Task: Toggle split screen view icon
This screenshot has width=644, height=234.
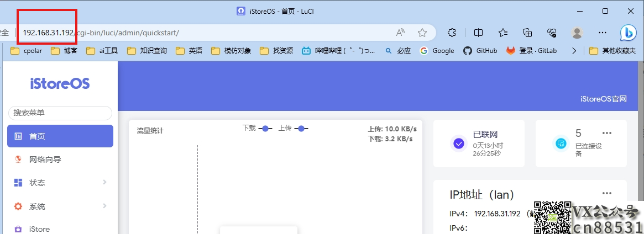Action: [x=479, y=33]
